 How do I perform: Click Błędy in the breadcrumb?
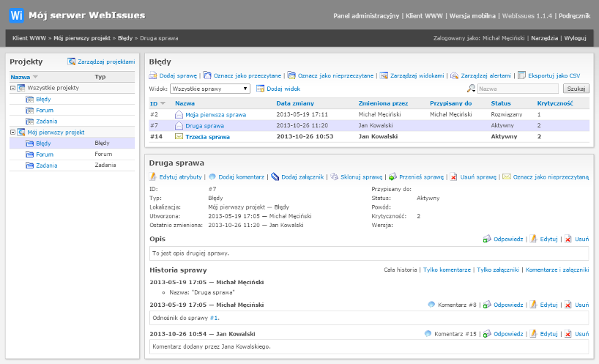(125, 38)
